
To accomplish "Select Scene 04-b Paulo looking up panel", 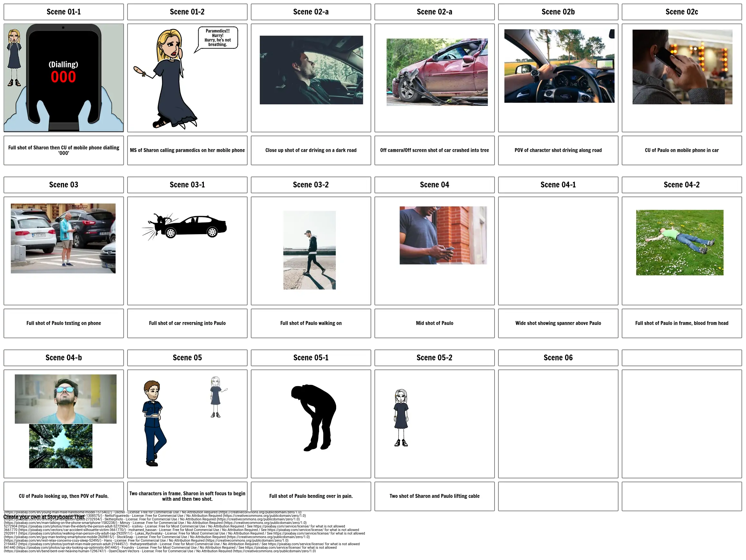I will coord(64,405).
